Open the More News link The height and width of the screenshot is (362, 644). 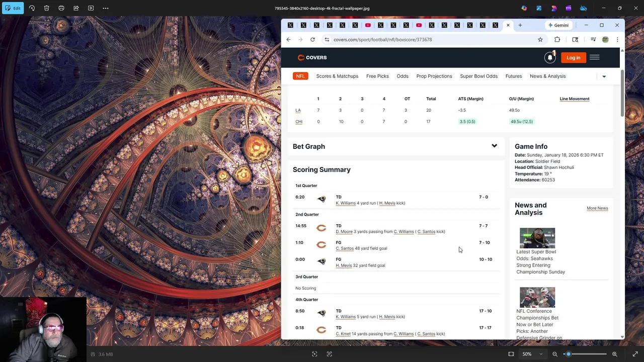point(597,208)
